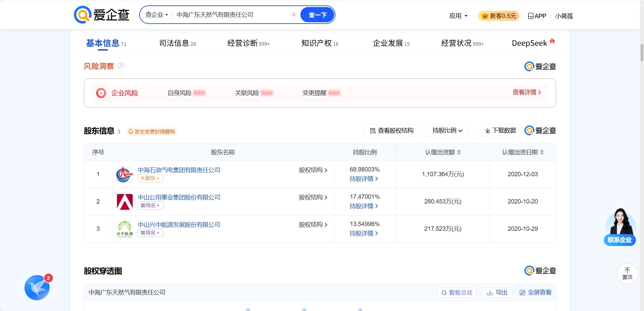Expand the 查企业 search type dropdown

[x=157, y=15]
